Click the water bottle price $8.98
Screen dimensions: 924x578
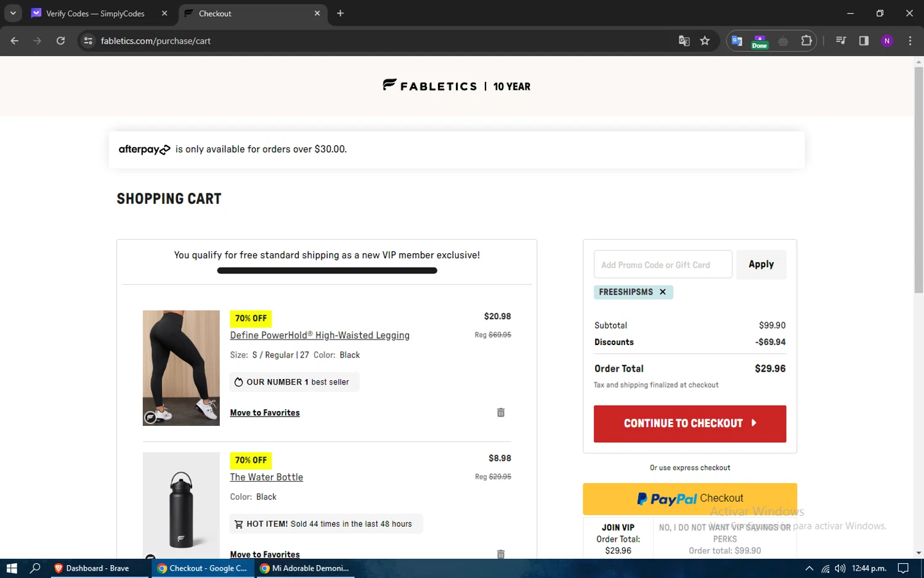pyautogui.click(x=500, y=458)
